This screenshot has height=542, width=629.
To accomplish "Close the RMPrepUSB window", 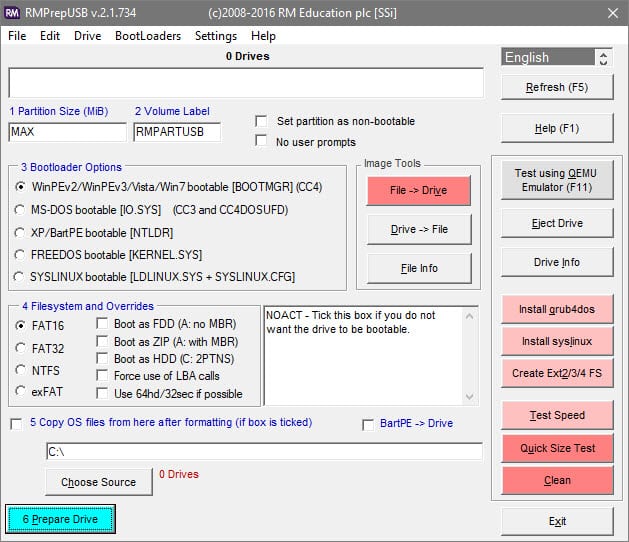I will (x=613, y=13).
